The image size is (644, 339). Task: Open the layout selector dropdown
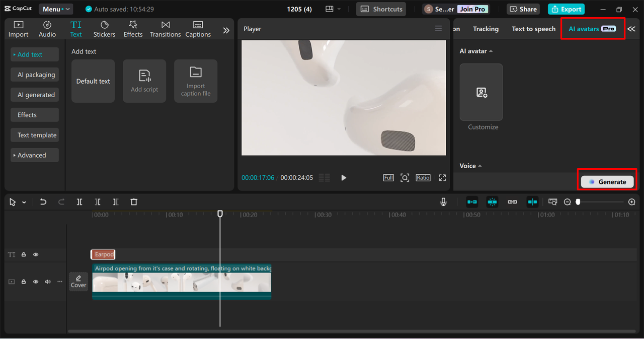(333, 9)
